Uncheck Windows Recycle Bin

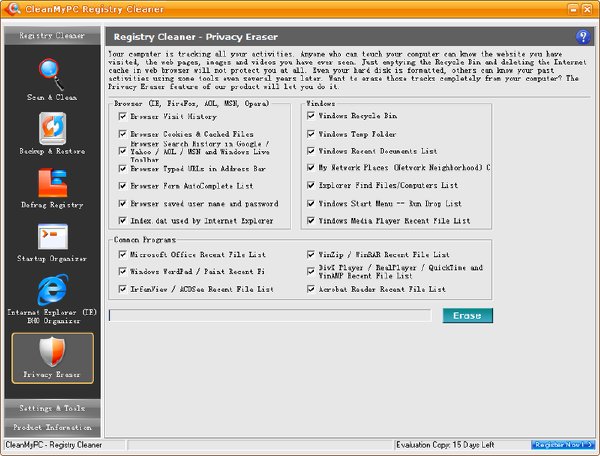[x=311, y=116]
